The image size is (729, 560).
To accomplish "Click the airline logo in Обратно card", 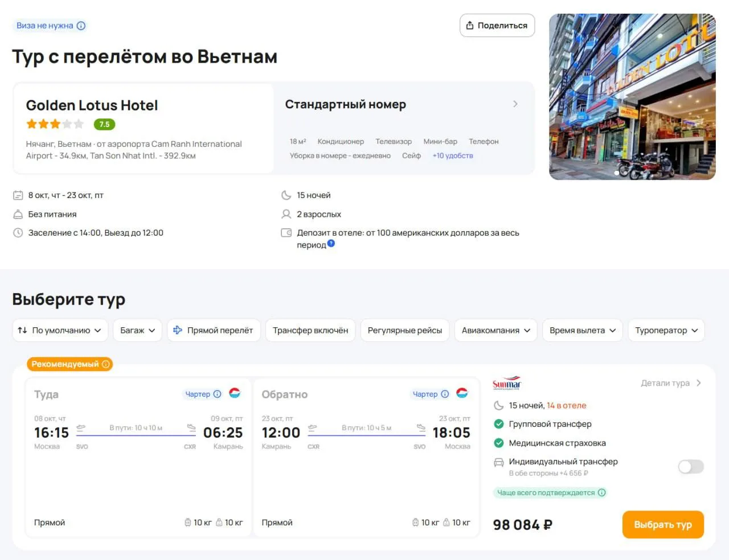I will click(462, 393).
